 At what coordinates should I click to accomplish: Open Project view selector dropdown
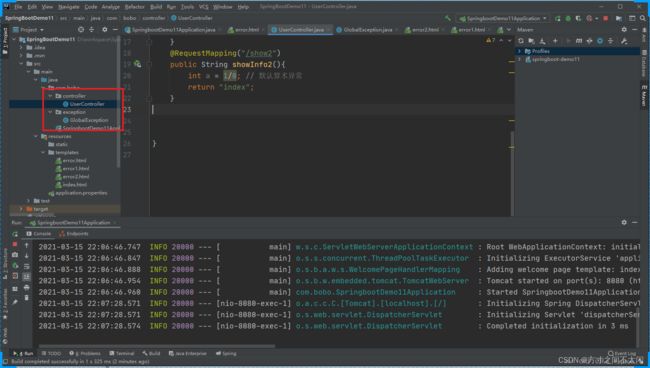coord(28,29)
